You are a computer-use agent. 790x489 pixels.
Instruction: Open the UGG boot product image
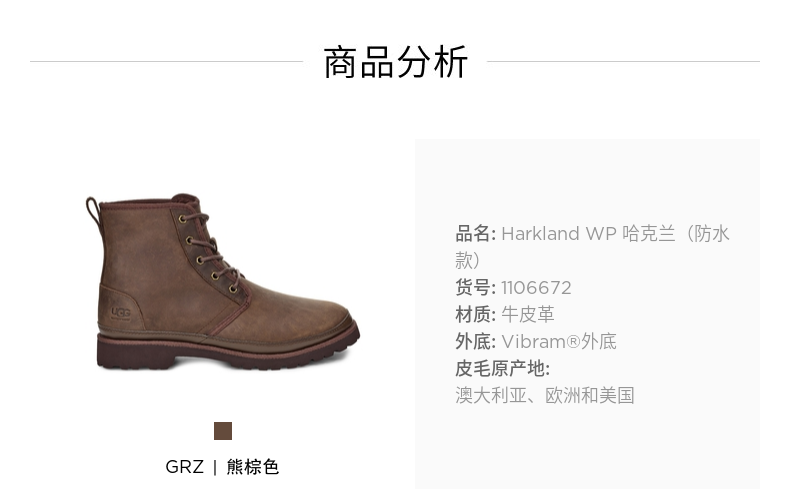coord(222,282)
